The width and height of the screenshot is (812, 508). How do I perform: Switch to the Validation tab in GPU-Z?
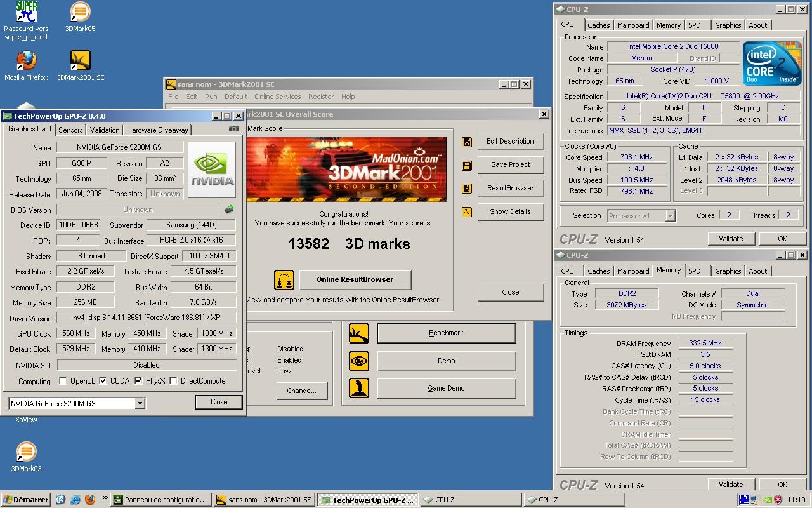point(105,130)
